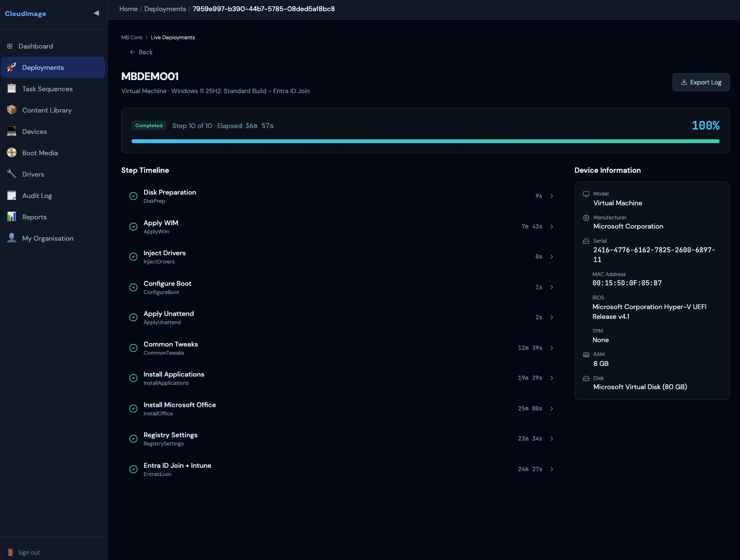740x560 pixels.
Task: Click the deployment progress bar
Action: tap(425, 141)
